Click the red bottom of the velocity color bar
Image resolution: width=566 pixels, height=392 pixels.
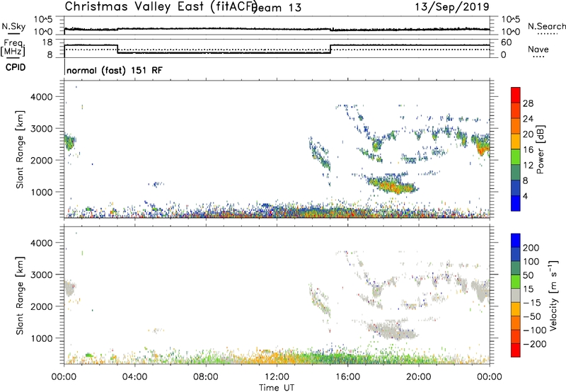516,350
